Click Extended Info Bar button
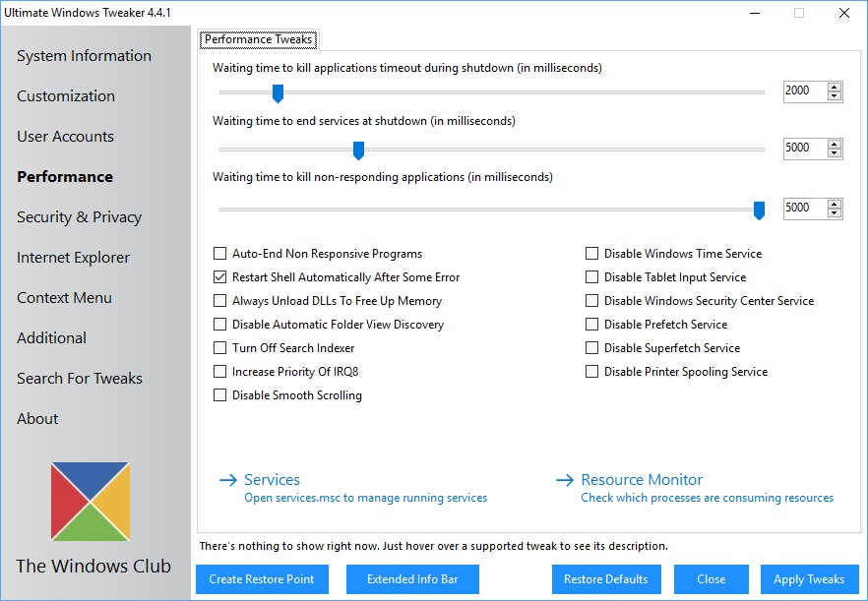 pyautogui.click(x=412, y=579)
